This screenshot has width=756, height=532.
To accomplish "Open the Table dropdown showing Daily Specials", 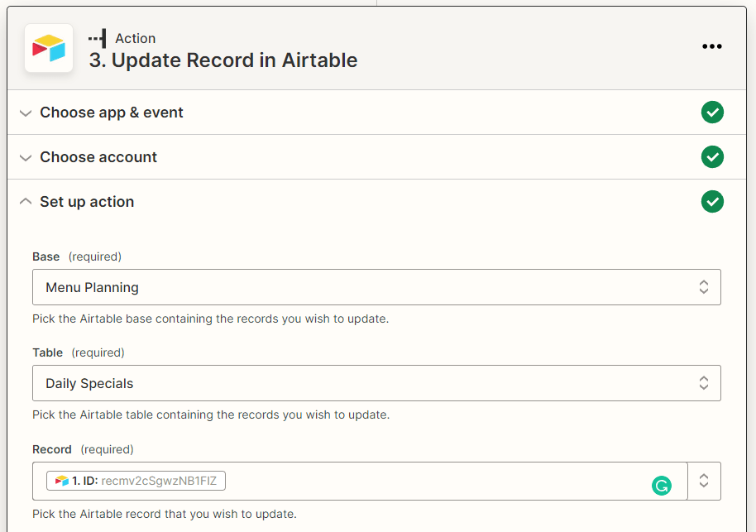I will [x=376, y=383].
